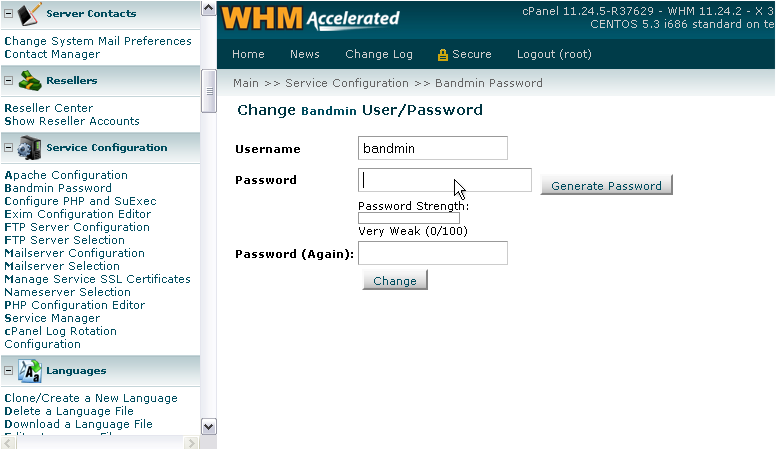Open the Home menu item

pyautogui.click(x=248, y=54)
